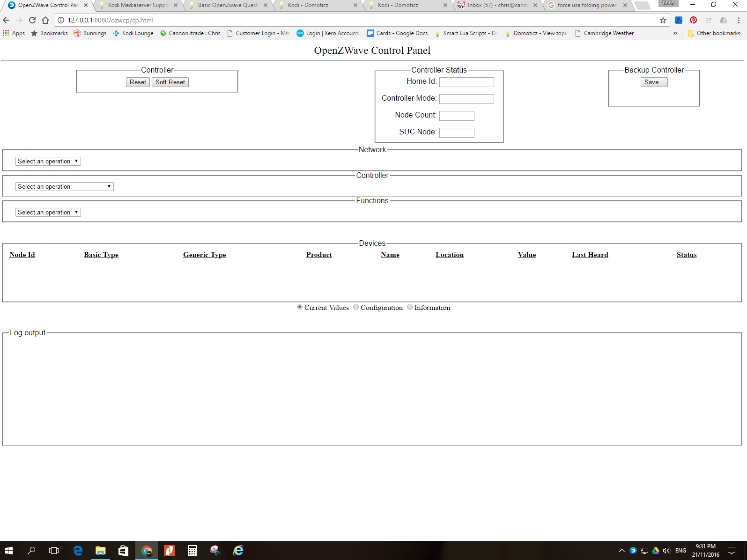Click Save in Backup Controller
This screenshot has width=747, height=560.
coord(654,82)
